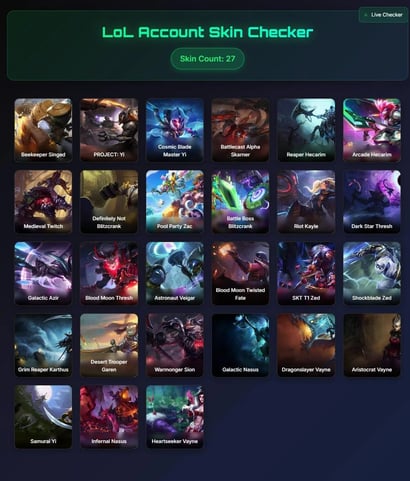410x481 pixels.
Task: Open the Galactic Azir skin card
Action: click(43, 273)
